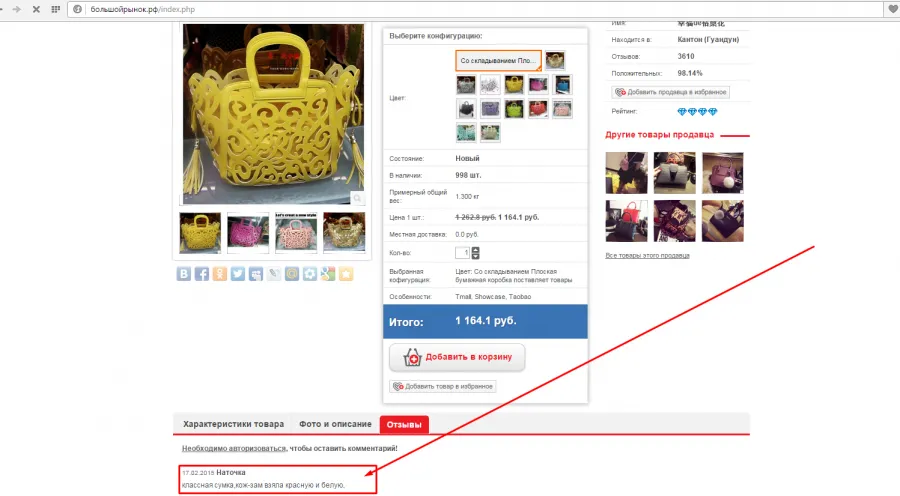
Task: Choose the green bag color swatch
Action: 514,108
